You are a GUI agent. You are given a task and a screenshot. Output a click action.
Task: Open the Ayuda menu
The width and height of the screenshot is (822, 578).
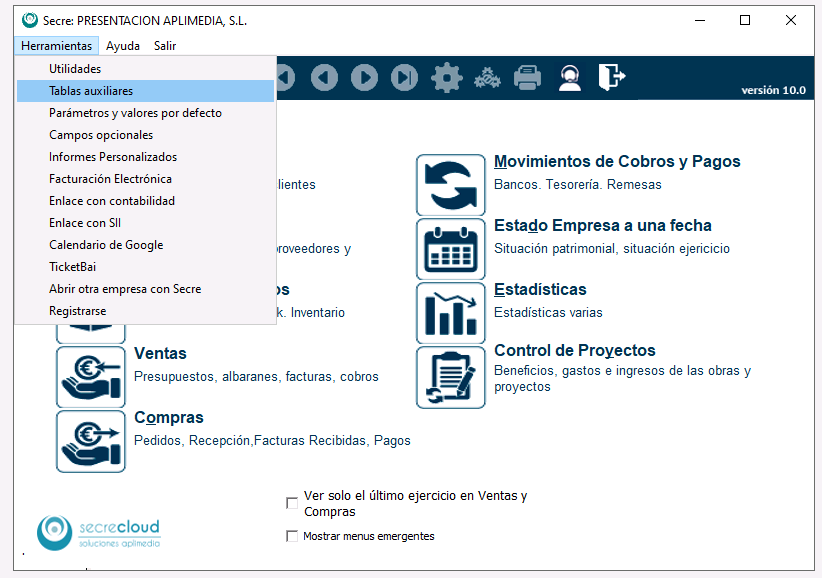[x=123, y=45]
